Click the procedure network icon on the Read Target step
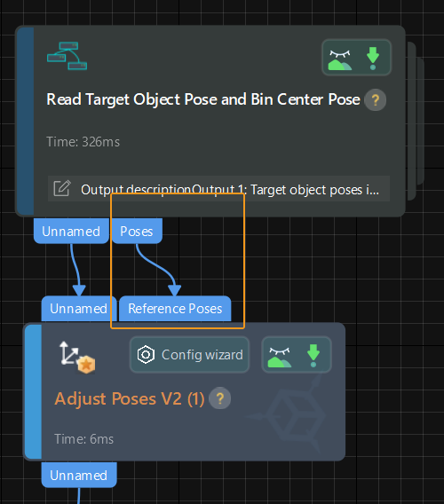 point(67,56)
